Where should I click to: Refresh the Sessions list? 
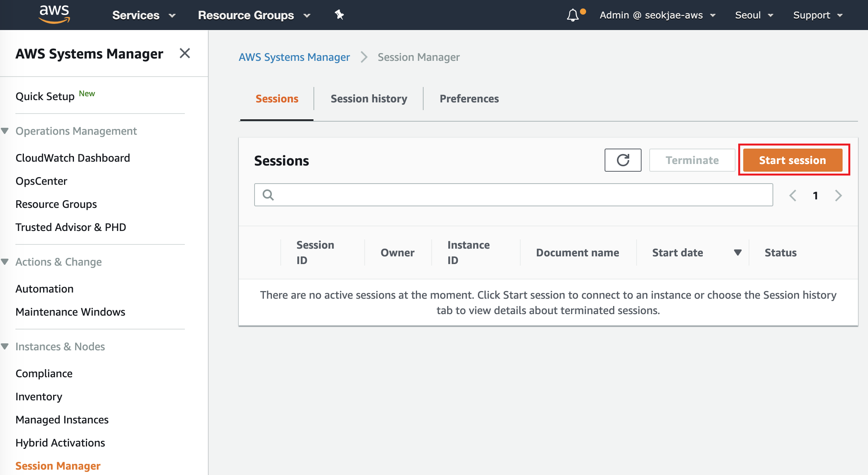click(x=623, y=160)
